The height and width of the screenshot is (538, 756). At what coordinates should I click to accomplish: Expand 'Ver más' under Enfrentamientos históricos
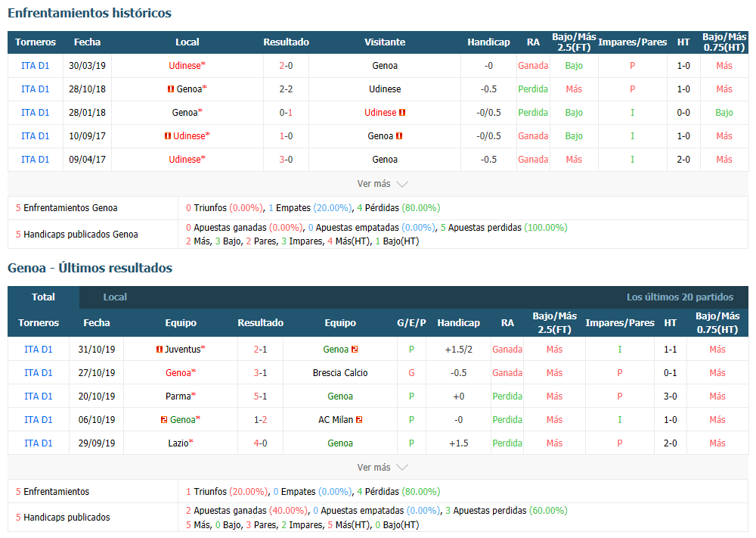point(383,184)
